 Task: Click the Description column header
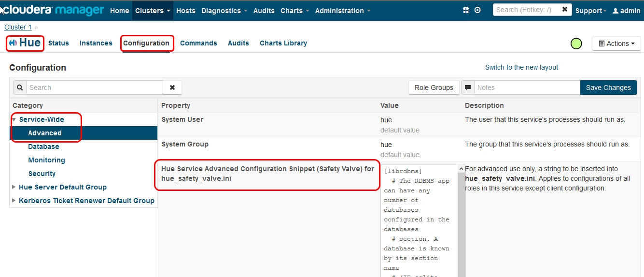click(x=484, y=105)
